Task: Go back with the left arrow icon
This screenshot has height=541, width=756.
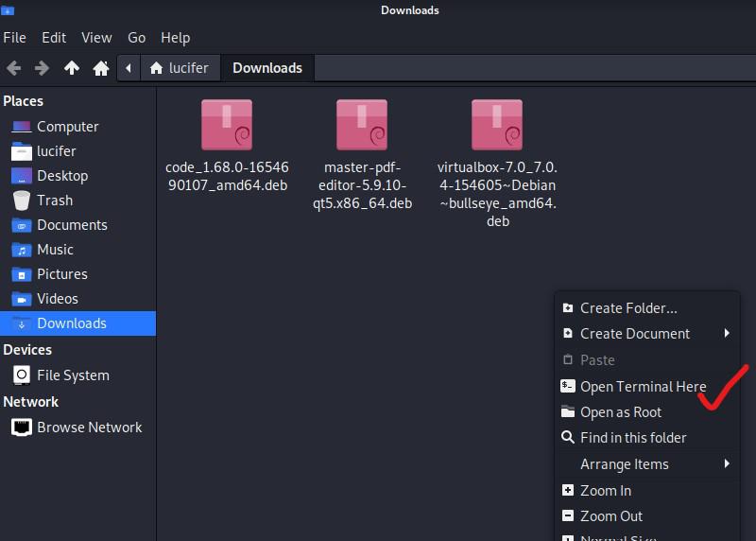Action: point(13,68)
